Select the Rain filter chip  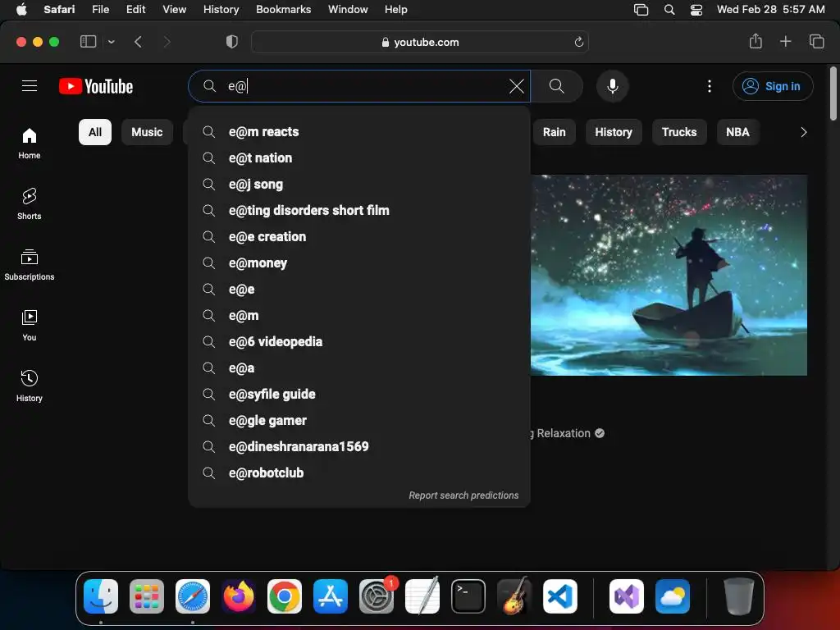(554, 132)
